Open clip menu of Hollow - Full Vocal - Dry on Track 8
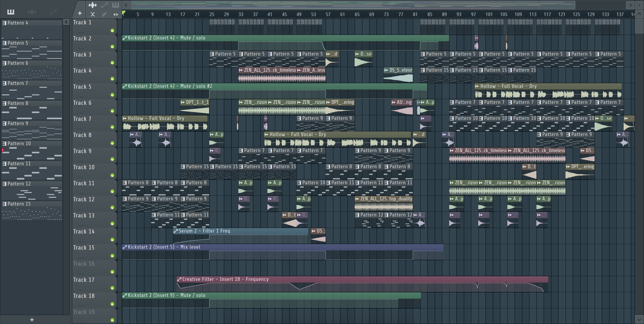This screenshot has width=644, height=324. click(x=267, y=134)
